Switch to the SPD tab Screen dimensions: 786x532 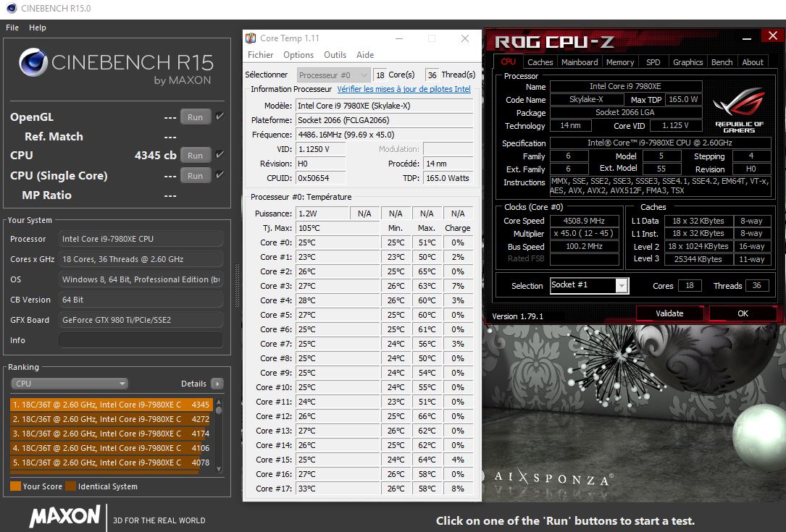pos(653,62)
